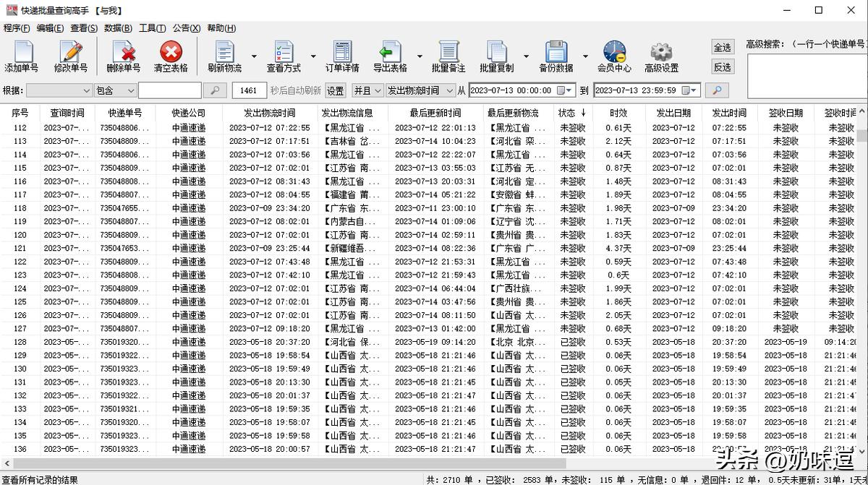868x485 pixels.
Task: Click the 全选 select all button
Action: 723,47
